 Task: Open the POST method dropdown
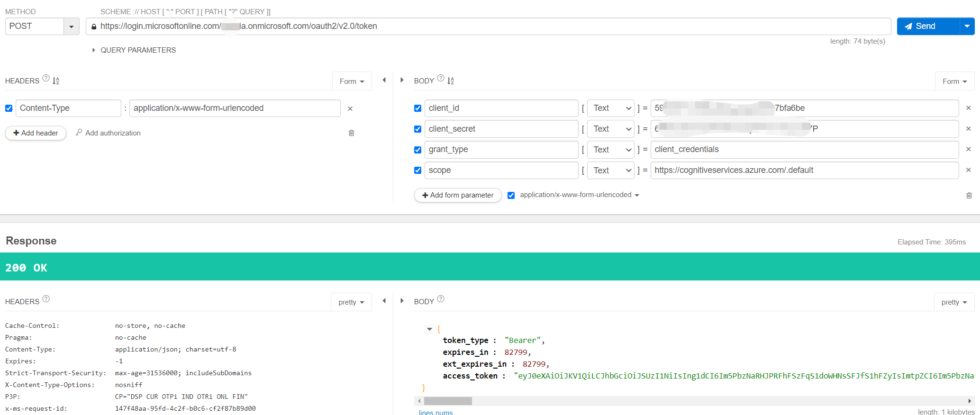(72, 27)
